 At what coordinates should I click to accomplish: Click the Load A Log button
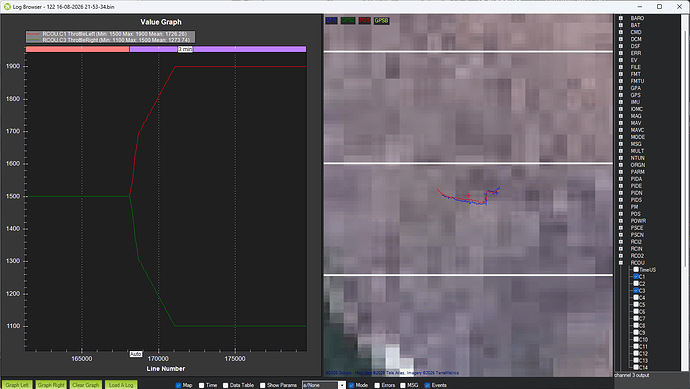(121, 385)
